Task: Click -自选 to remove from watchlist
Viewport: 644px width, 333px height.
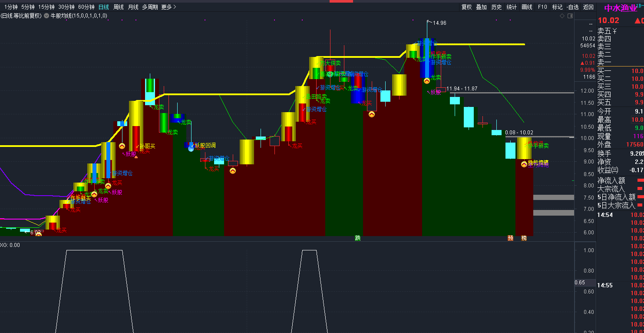Action: point(572,7)
